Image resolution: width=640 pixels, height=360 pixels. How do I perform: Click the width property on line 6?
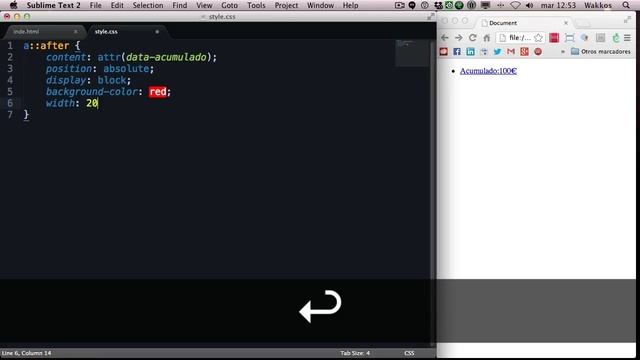pos(60,103)
